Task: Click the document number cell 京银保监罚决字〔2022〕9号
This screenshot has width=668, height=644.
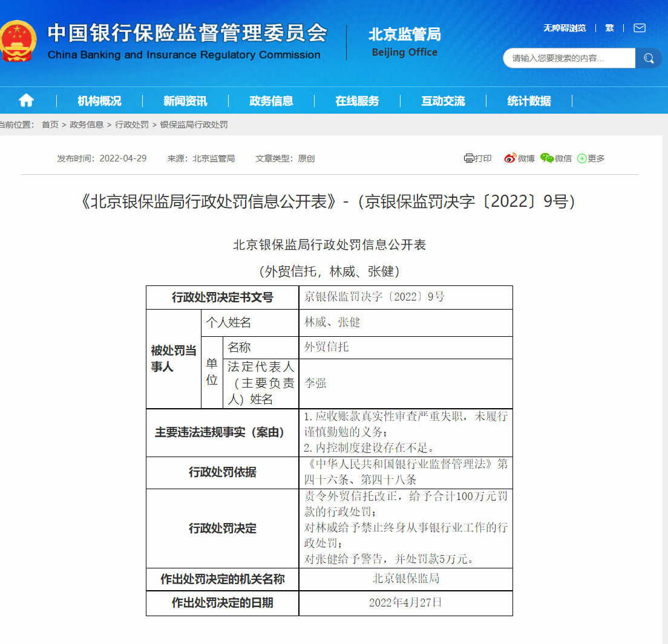Action: [x=405, y=297]
